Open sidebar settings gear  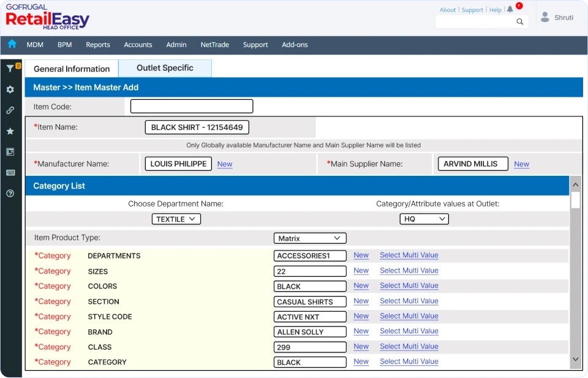click(11, 89)
